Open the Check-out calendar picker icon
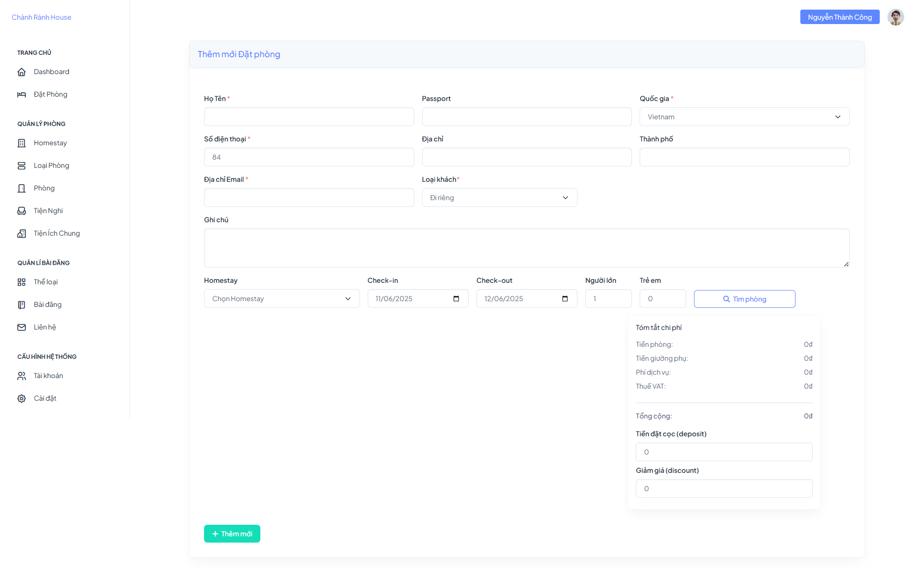924x583 pixels. click(565, 299)
